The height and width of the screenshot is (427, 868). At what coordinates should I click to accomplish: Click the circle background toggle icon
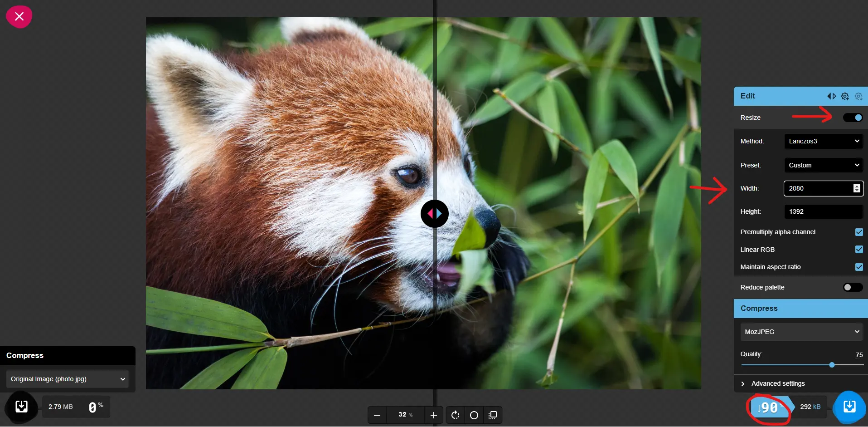pyautogui.click(x=474, y=415)
